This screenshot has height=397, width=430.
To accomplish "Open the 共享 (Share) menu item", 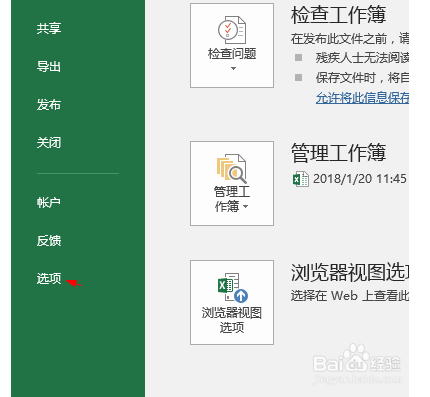I will pos(49,29).
